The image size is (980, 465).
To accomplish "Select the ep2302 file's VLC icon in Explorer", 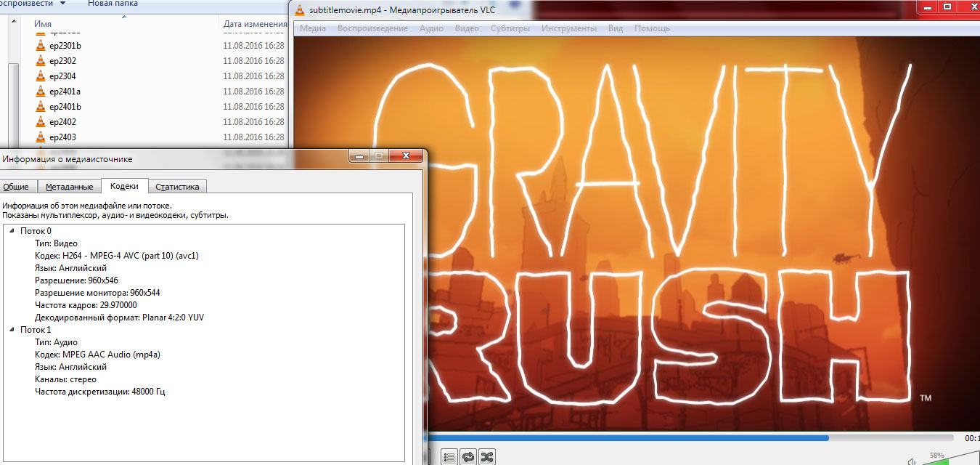I will pos(41,61).
